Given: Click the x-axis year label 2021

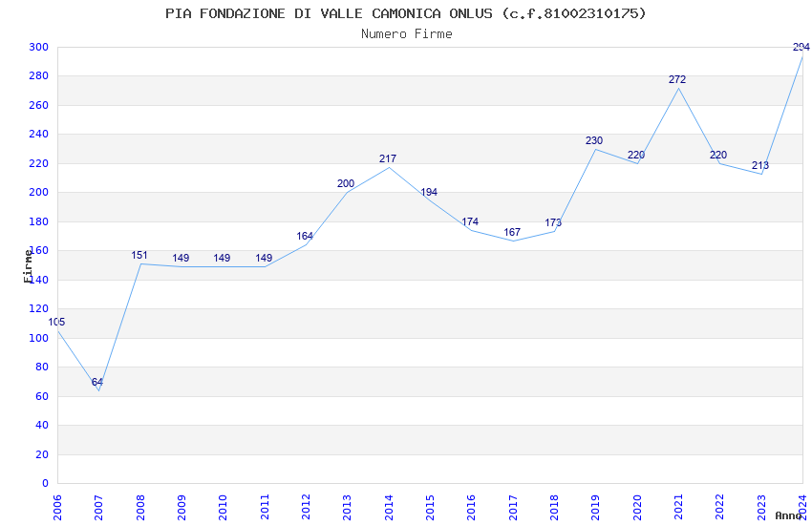Looking at the screenshot, I should pyautogui.click(x=678, y=508).
